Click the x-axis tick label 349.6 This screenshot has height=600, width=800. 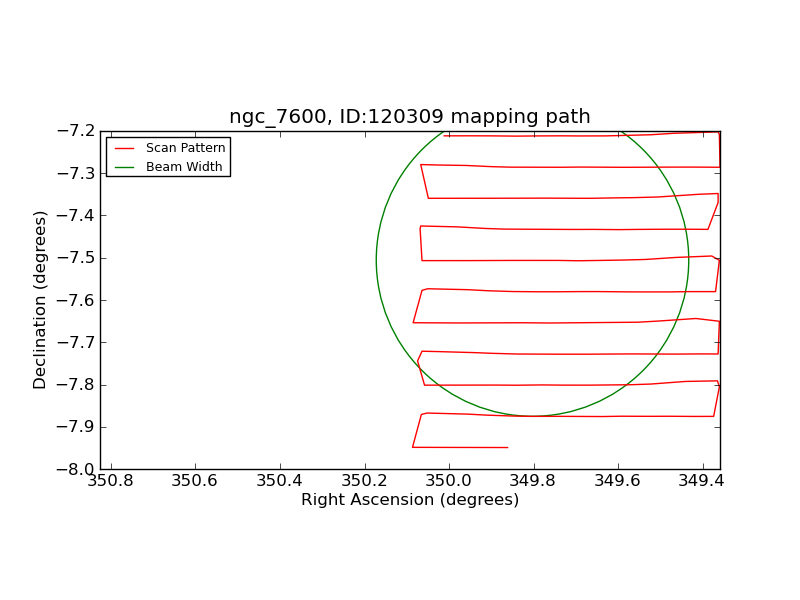[x=617, y=481]
